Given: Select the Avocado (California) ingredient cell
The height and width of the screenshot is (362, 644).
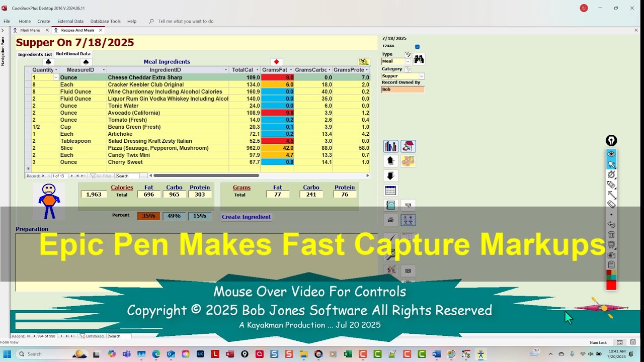Looking at the screenshot, I should 168,113.
